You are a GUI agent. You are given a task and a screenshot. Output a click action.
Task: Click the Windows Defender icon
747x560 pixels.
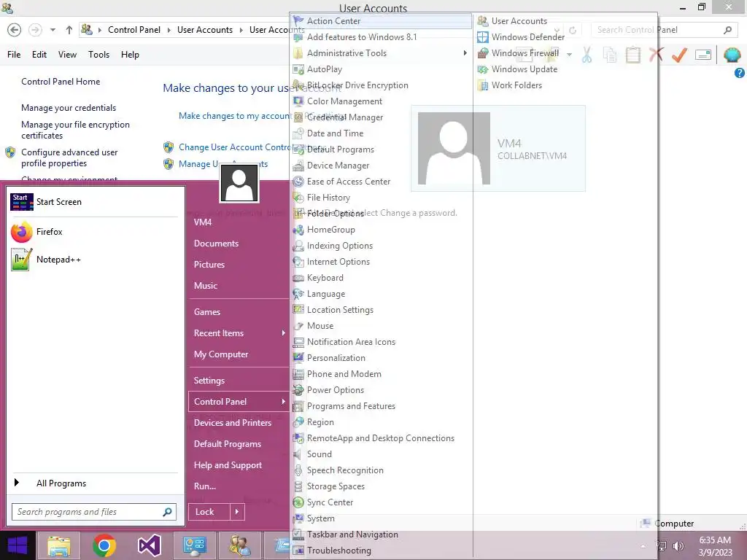pyautogui.click(x=483, y=37)
